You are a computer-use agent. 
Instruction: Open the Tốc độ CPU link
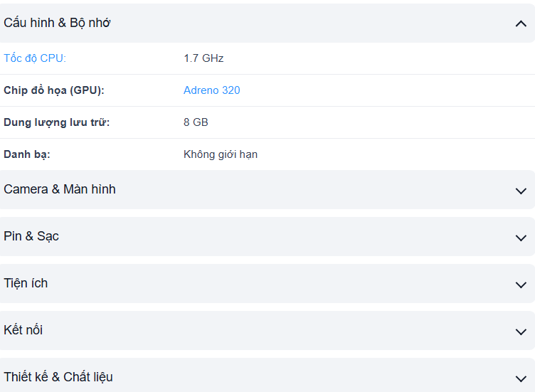click(x=35, y=58)
